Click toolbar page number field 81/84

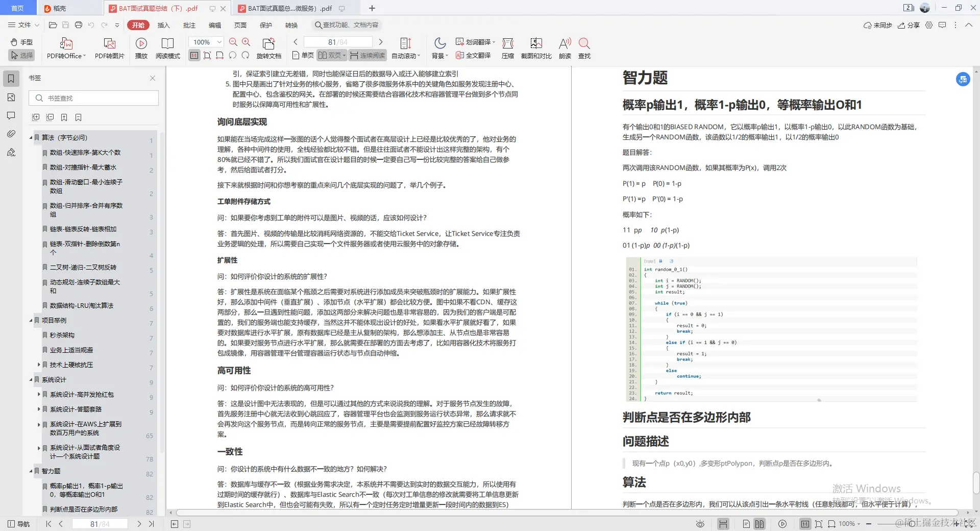pos(338,42)
